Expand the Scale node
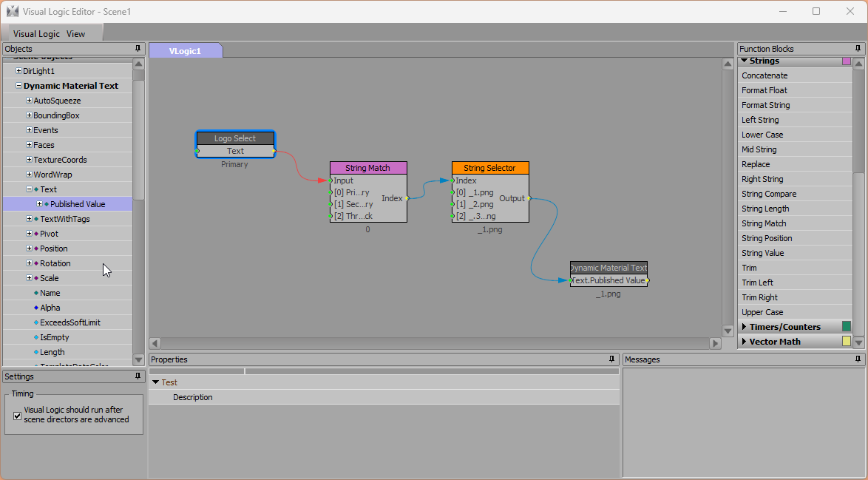Screen dimensions: 868x480 [29, 278]
